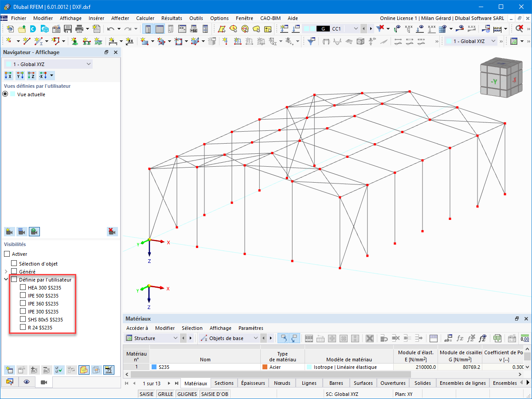
Task: Toggle the tables panel icon in toolbar
Action: coord(159,29)
